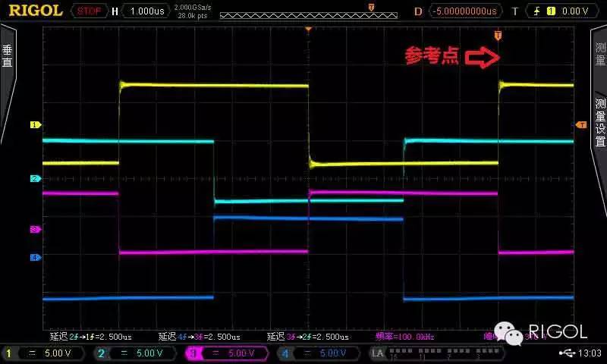Select the channel 3 magenta ground-level marker
The width and height of the screenshot is (607, 364).
36,229
